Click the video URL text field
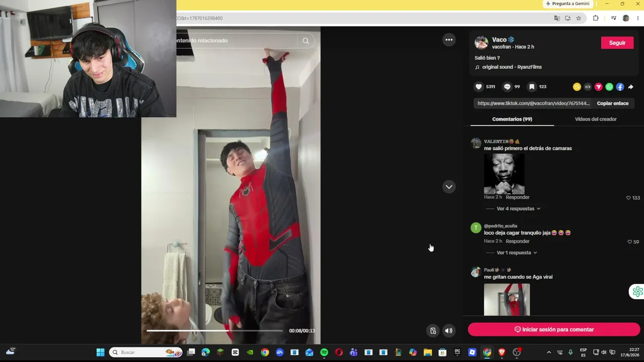644x362 pixels. pos(533,103)
